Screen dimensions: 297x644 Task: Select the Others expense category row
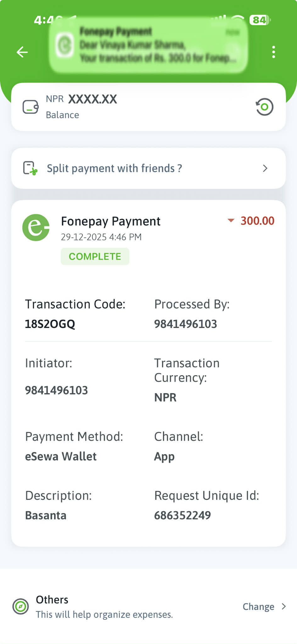click(x=104, y=607)
